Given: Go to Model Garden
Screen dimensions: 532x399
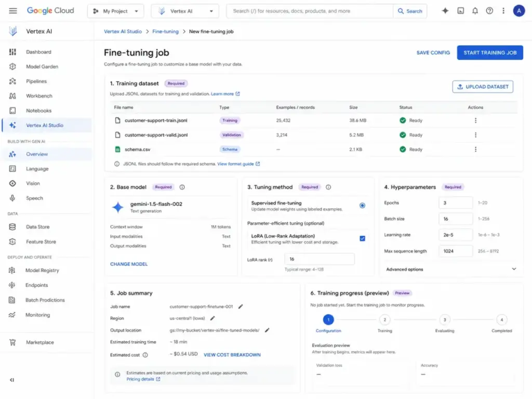Looking at the screenshot, I should tap(47, 66).
